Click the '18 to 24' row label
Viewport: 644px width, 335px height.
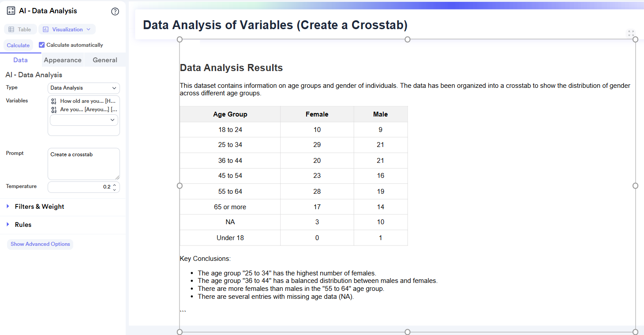[x=230, y=130]
